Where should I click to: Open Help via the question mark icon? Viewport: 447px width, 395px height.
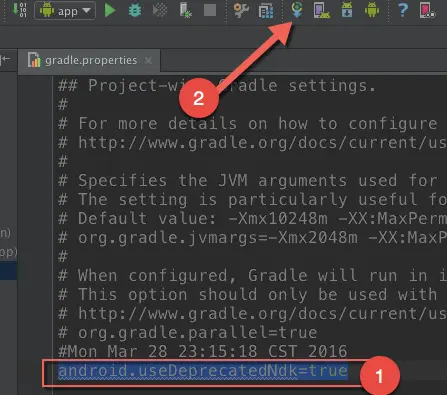[x=403, y=10]
